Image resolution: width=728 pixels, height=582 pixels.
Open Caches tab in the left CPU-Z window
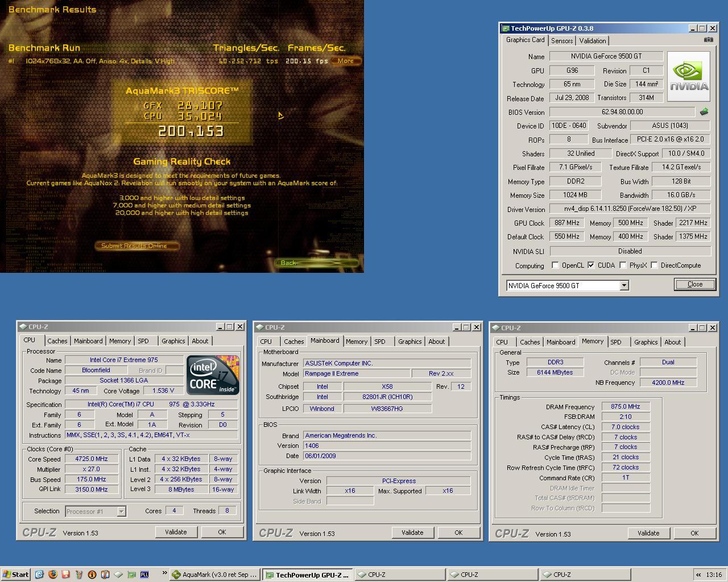tap(57, 341)
